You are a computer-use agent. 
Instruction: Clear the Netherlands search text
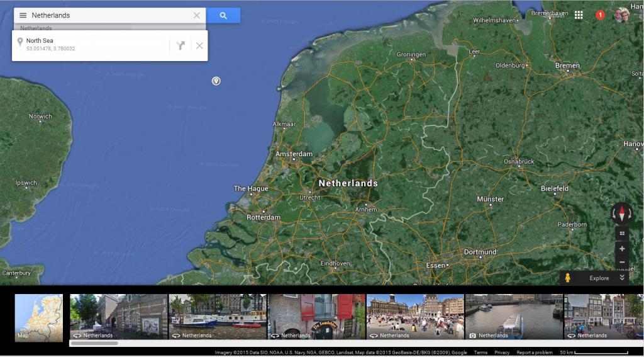coord(197,15)
